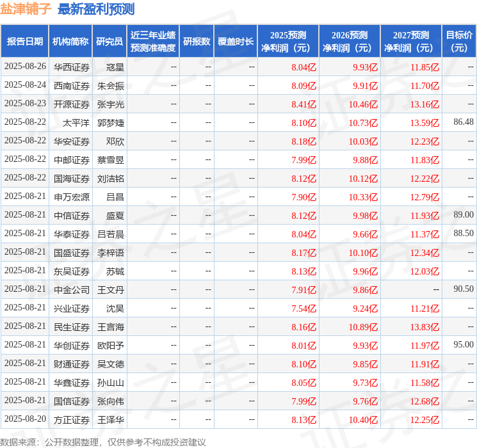
Task: Click target price 89.00
Action: tap(464, 215)
